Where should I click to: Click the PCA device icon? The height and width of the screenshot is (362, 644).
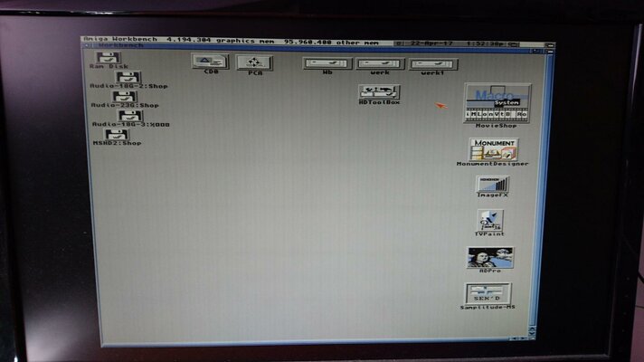(254, 62)
